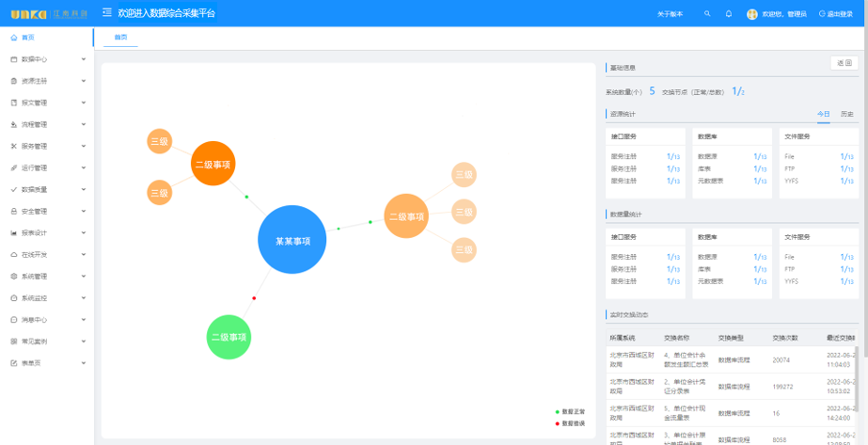
Task: Expand the 资源注册 menu chevron
Action: click(x=84, y=81)
